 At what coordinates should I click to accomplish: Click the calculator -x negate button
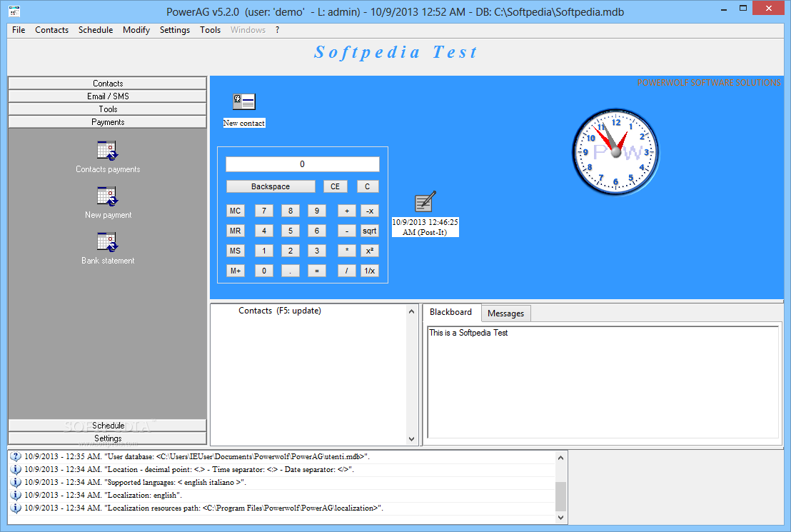[369, 211]
